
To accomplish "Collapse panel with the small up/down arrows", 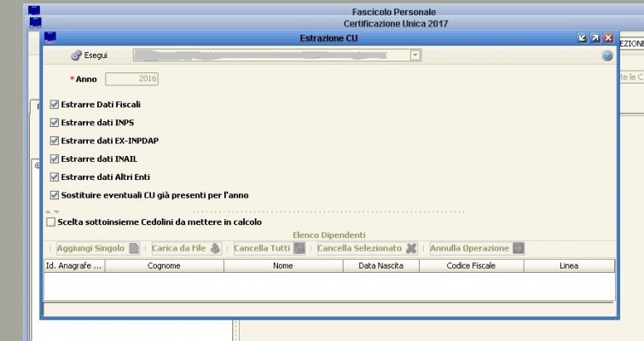I will pos(52,211).
